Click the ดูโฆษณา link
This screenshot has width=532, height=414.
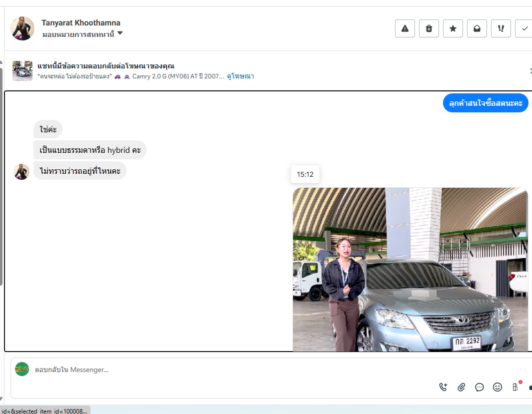tap(240, 76)
